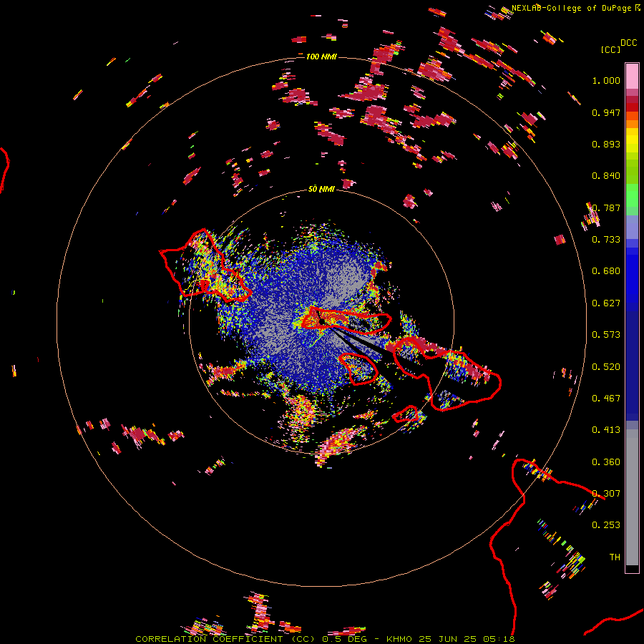
Task: Click the [CC] legend unit label
Action: [610, 49]
